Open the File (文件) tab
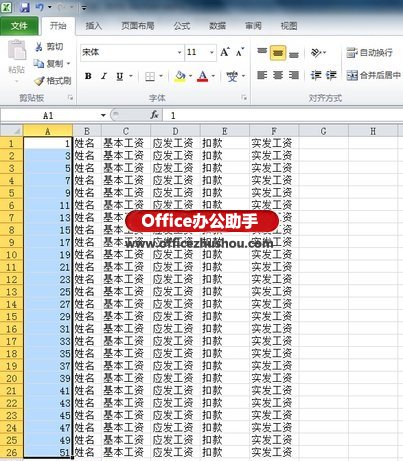The width and height of the screenshot is (403, 461). [x=19, y=26]
